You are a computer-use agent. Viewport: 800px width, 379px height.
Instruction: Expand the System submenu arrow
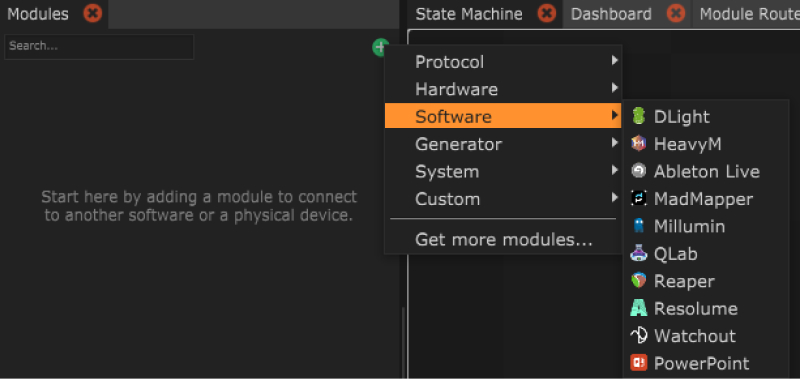tap(615, 171)
